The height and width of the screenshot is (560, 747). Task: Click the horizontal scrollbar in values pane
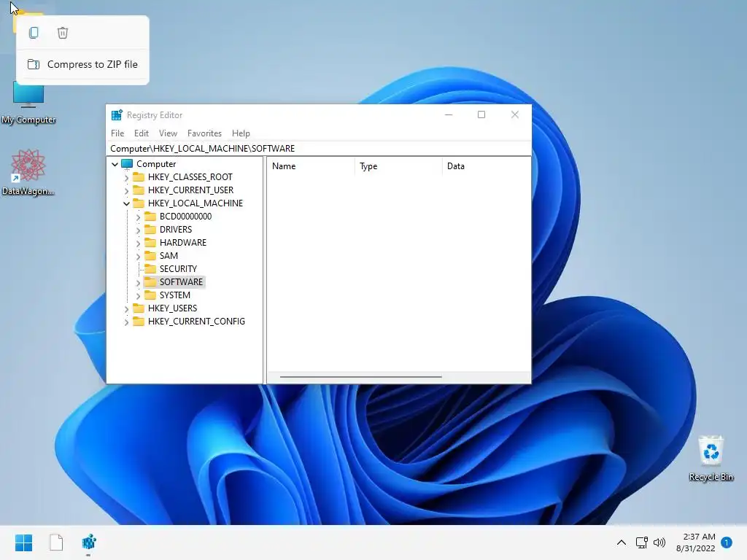(360, 377)
